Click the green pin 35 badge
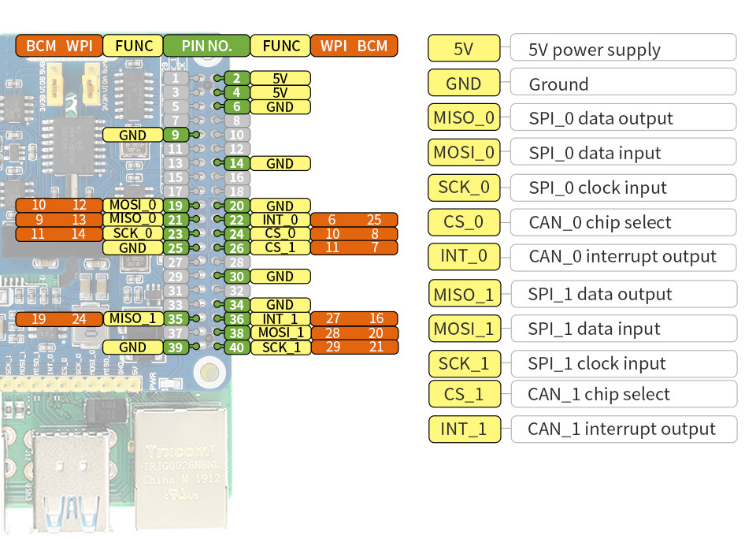 click(176, 319)
